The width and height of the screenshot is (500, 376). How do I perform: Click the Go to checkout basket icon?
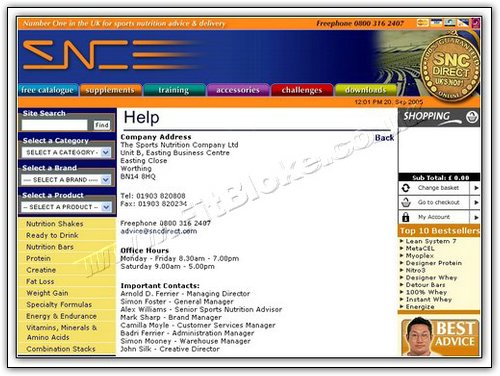(406, 202)
